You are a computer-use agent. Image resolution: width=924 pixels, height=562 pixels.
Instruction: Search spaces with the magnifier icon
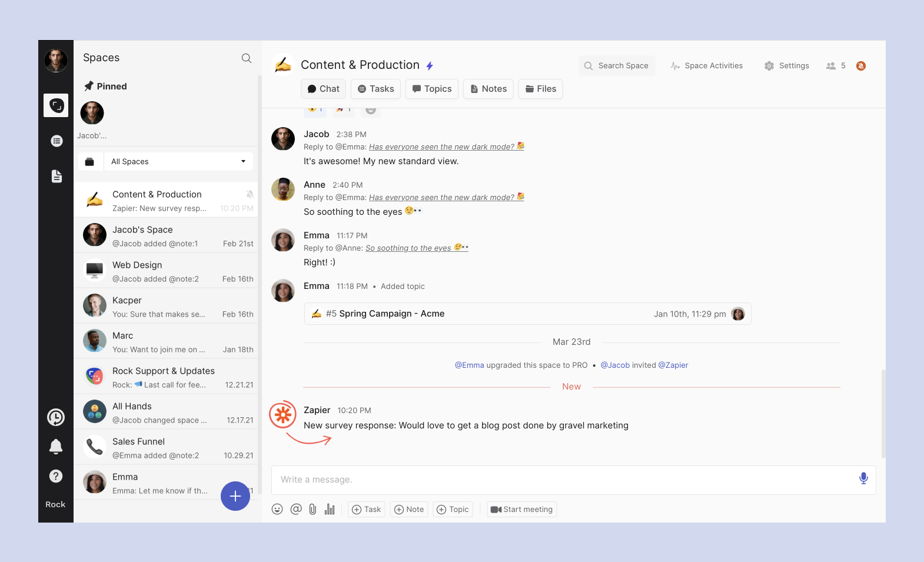(247, 58)
